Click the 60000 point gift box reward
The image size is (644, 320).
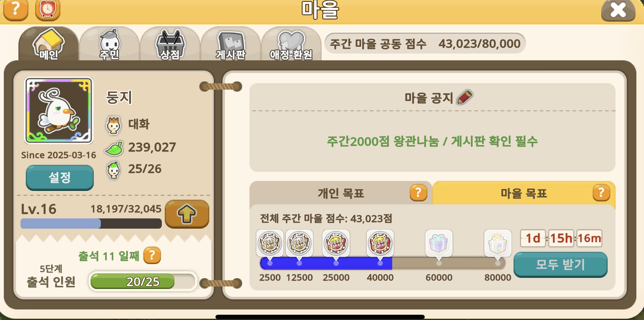click(439, 243)
